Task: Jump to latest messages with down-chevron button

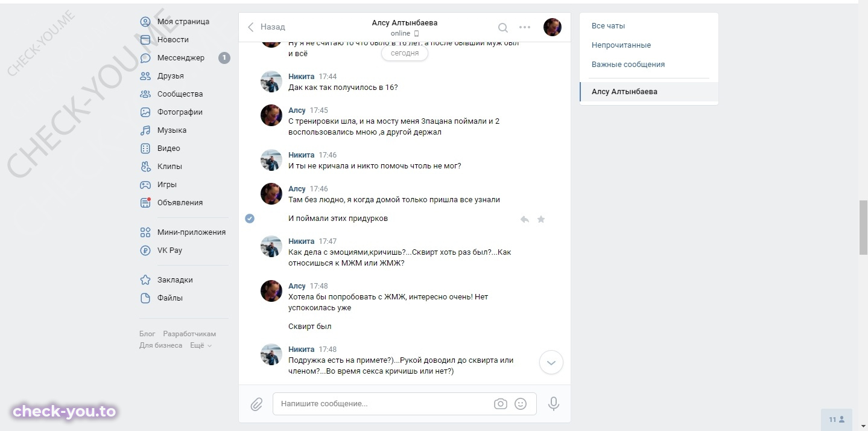Action: click(x=551, y=363)
